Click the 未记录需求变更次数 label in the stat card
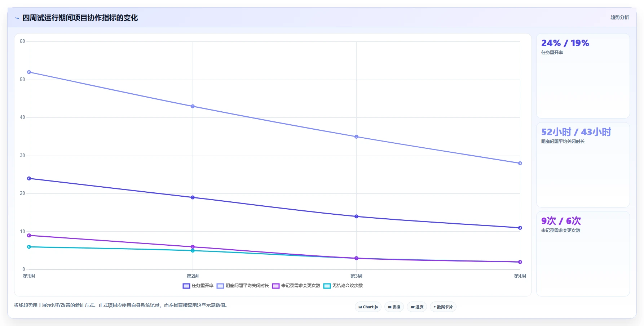Image resolution: width=644 pixels, height=326 pixels. pos(561,231)
